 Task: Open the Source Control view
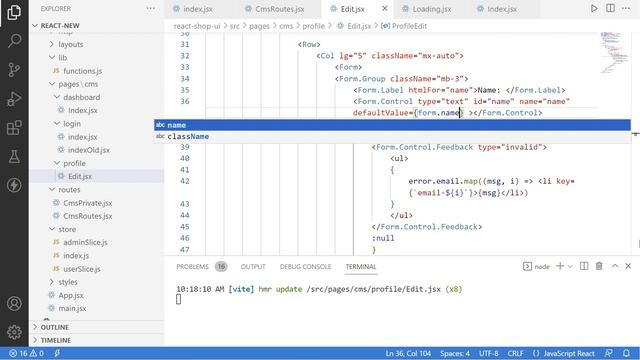pos(14,69)
